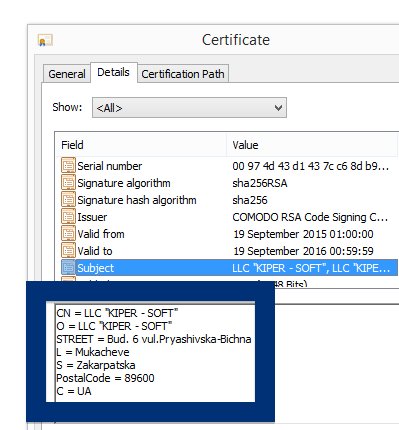Click the S = Zakarpatska line
Screen dimensions: 399x430
tap(96, 365)
